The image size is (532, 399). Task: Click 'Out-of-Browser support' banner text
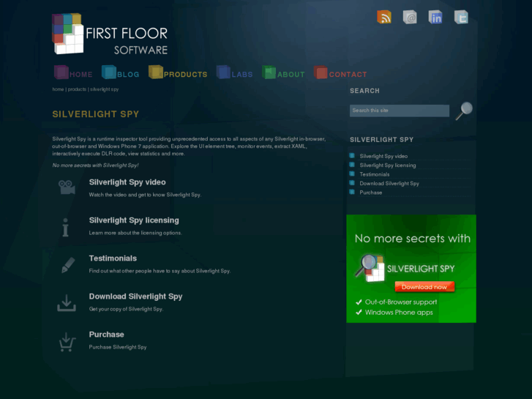(401, 302)
